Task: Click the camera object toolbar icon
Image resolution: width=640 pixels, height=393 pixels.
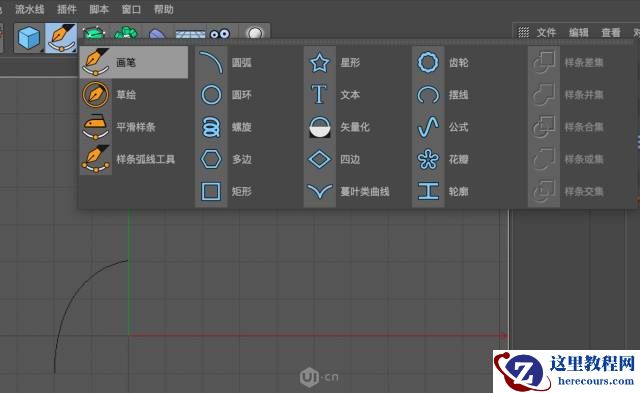Action: click(x=220, y=33)
